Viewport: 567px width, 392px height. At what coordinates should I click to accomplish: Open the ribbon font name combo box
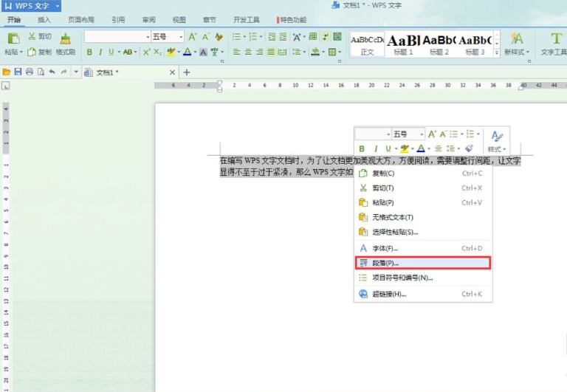(117, 36)
